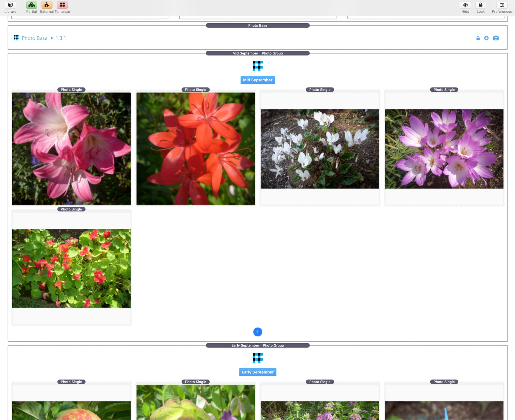Click Early September Photo Group header tag

pyautogui.click(x=257, y=345)
